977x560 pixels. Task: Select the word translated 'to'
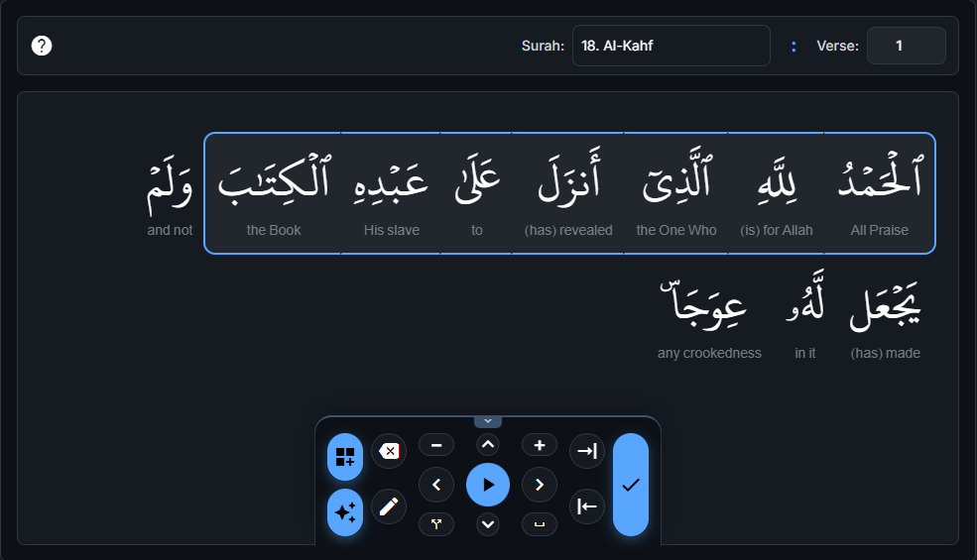coord(477,193)
